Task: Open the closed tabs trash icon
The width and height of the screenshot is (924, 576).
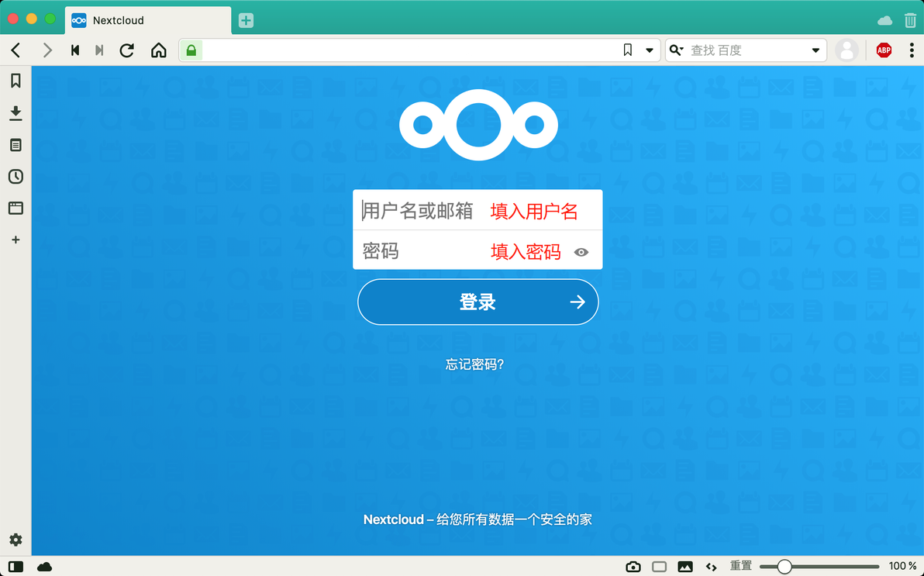Action: point(911,21)
